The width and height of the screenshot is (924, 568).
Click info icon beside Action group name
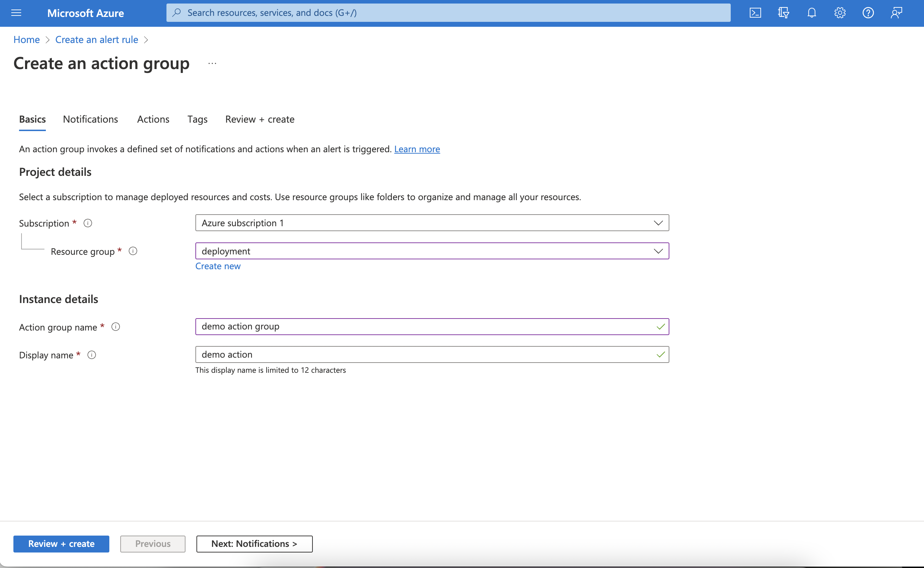click(116, 327)
